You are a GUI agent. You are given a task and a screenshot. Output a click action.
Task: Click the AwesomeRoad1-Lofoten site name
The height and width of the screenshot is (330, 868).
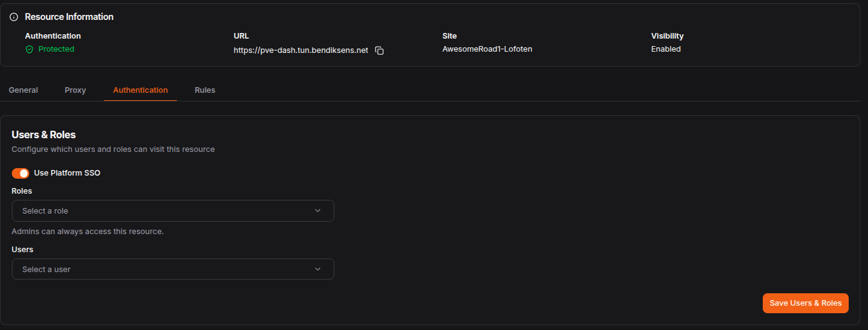coord(488,49)
